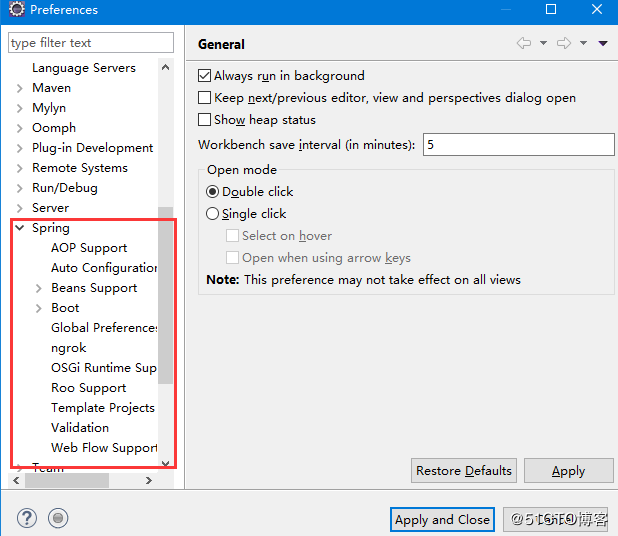
Task: Open Web Flow Support page
Action: 104,448
